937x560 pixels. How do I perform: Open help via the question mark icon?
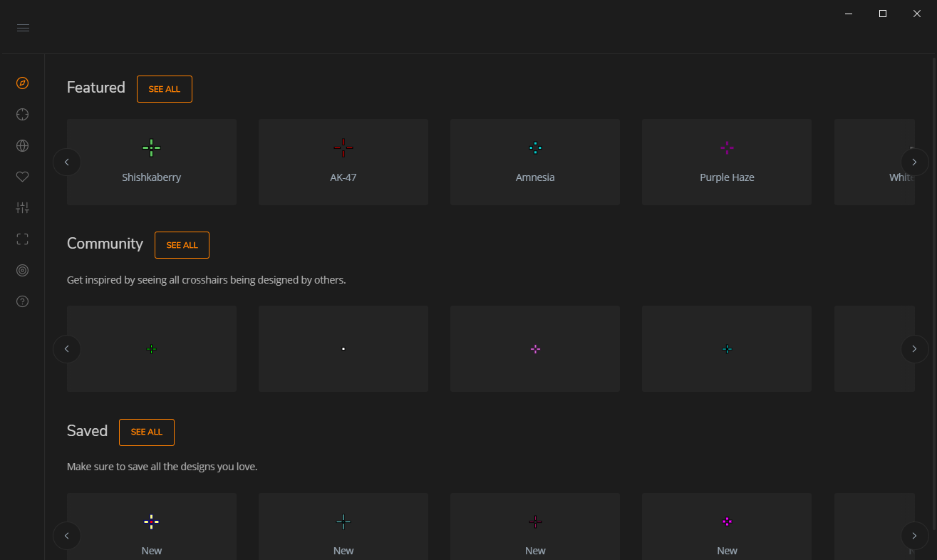(22, 301)
